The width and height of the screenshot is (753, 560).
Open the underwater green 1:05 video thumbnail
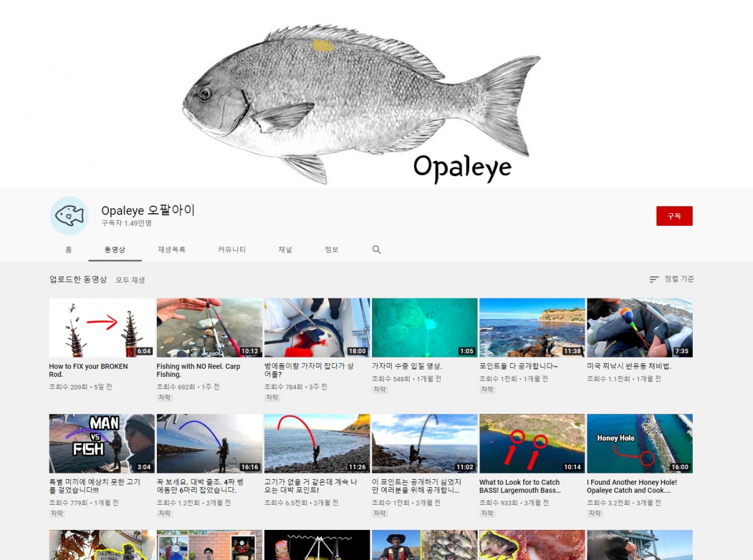424,327
